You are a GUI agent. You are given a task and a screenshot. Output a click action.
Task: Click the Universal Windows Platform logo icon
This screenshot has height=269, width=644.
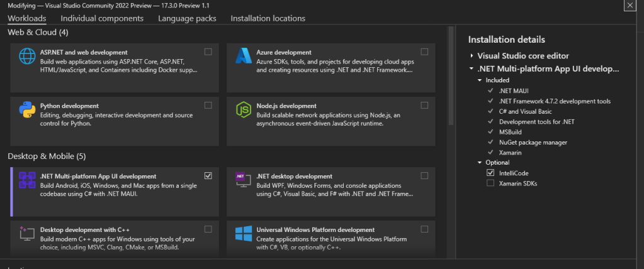244,234
